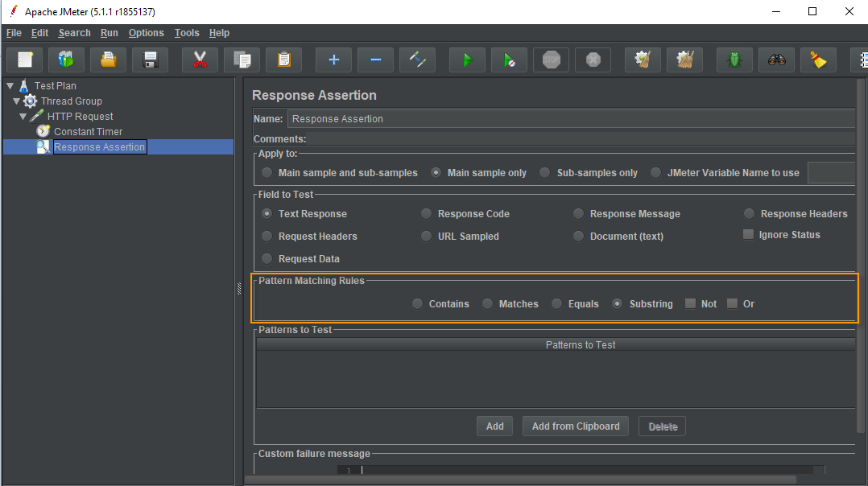868x486 pixels.
Task: Click the Search binoculars icon
Action: point(776,60)
